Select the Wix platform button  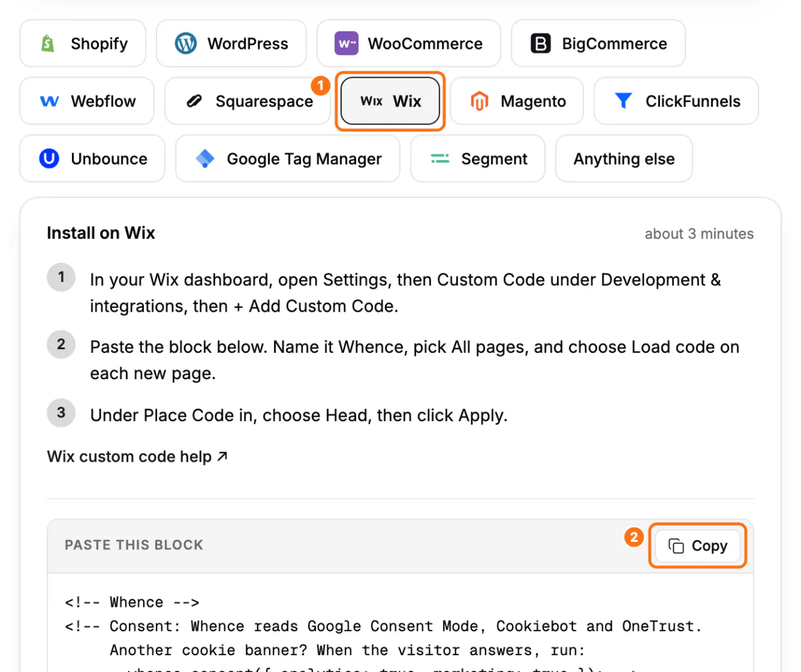(390, 101)
